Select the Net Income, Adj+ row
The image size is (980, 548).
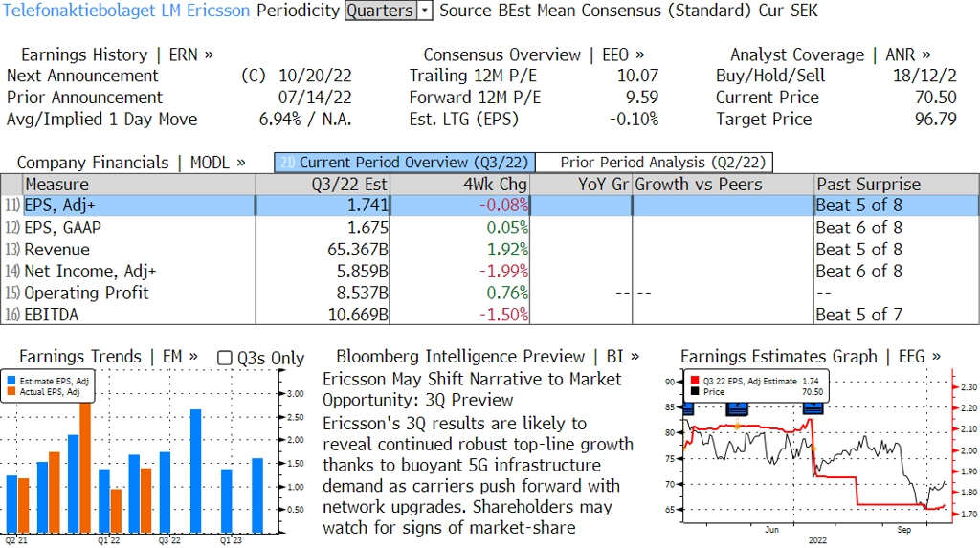489,272
